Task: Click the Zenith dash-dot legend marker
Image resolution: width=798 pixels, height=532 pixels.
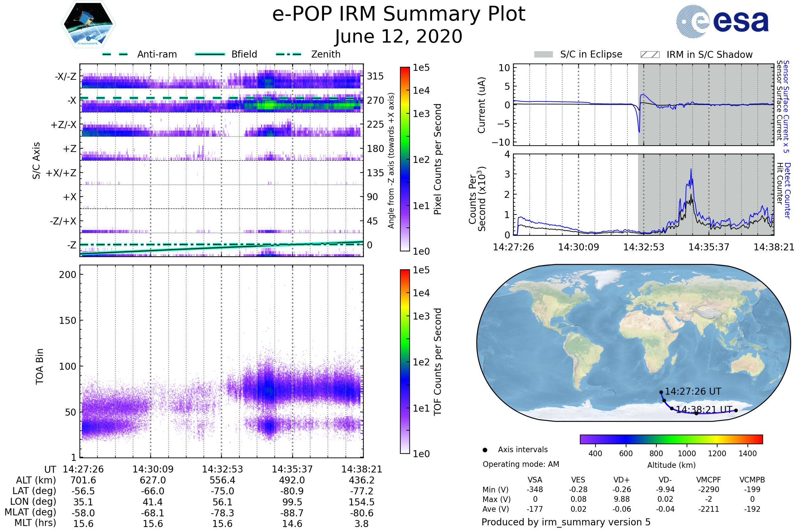Action: point(288,54)
